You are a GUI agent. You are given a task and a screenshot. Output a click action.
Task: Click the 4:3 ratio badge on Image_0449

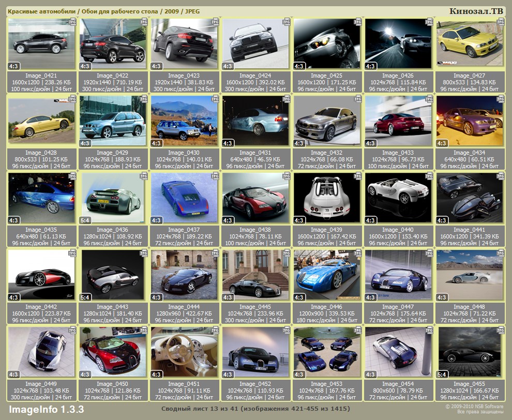13,374
